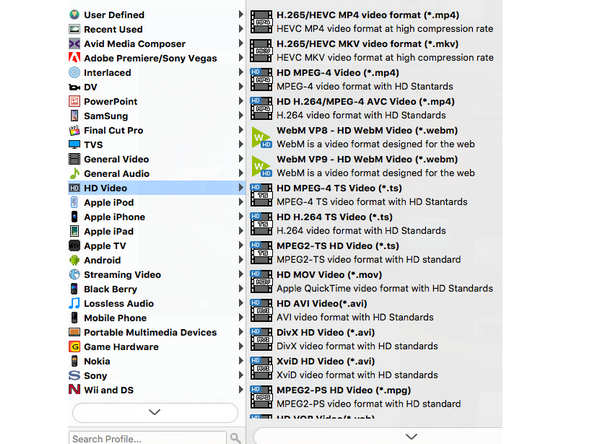
Task: Select the HD Video category
Action: [x=157, y=188]
